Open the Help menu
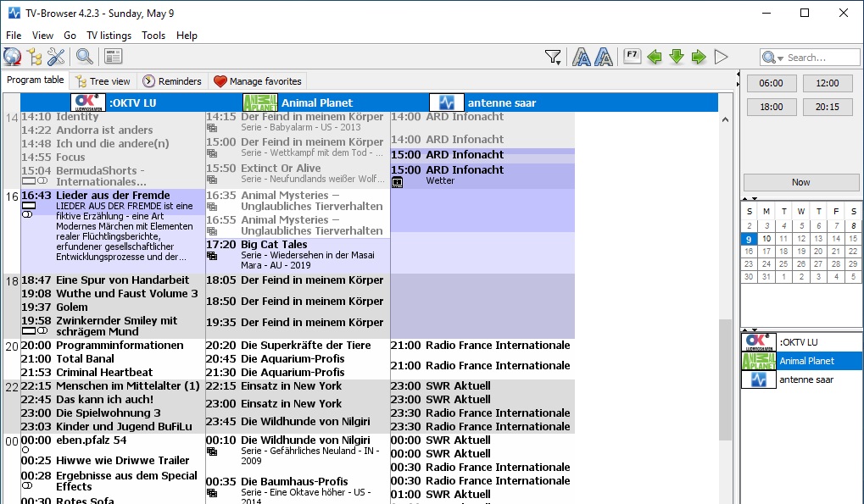The height and width of the screenshot is (504, 864). click(x=187, y=36)
